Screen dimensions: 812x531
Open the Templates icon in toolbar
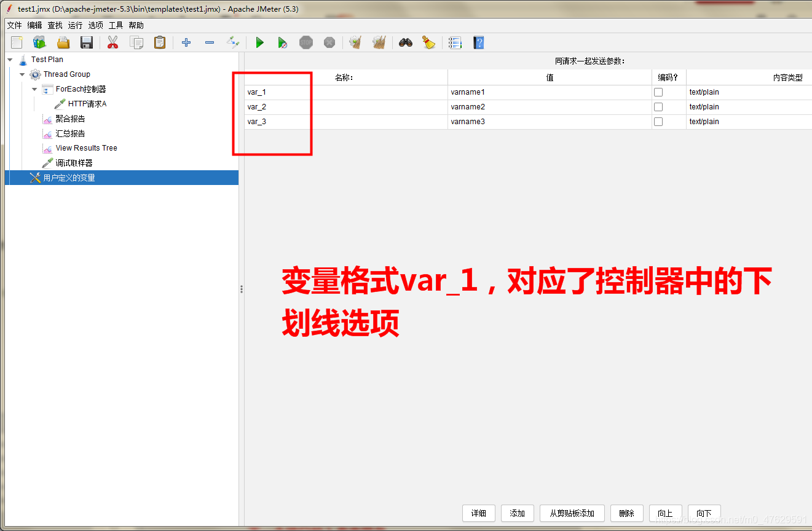coord(40,42)
